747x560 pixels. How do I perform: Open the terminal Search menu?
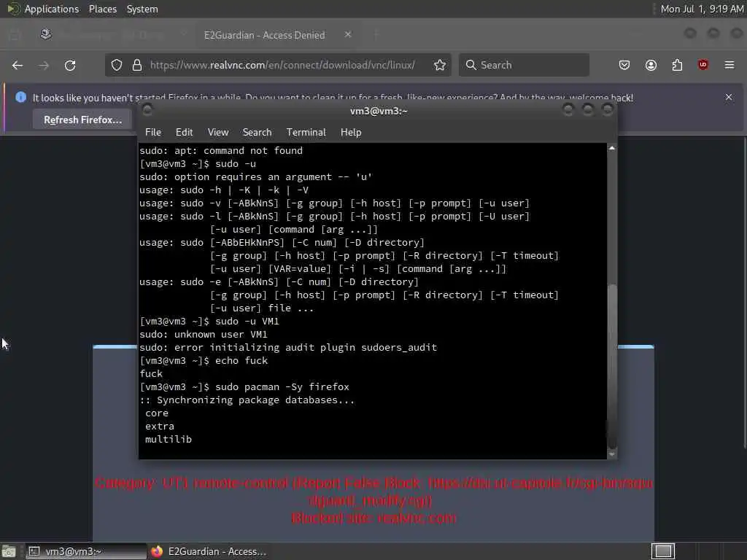click(x=257, y=133)
